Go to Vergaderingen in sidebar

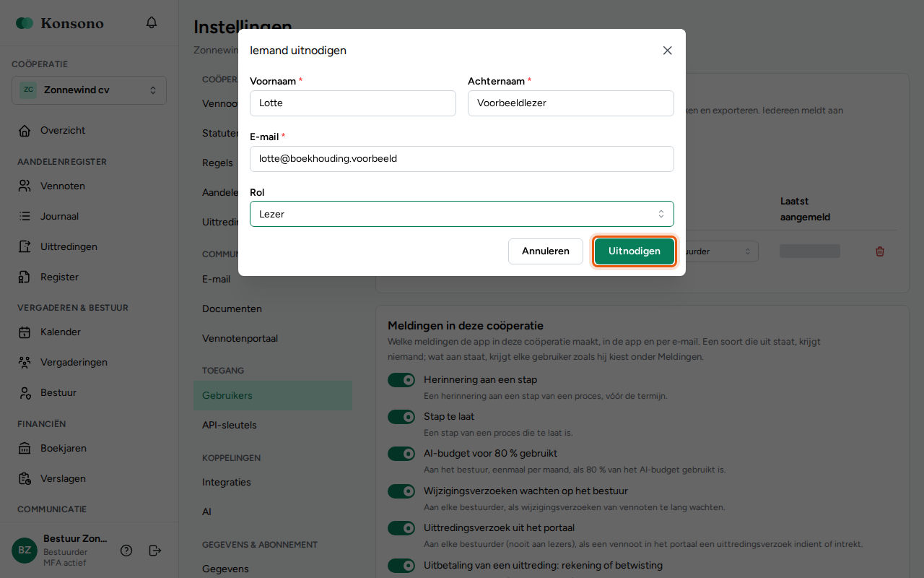click(89, 363)
